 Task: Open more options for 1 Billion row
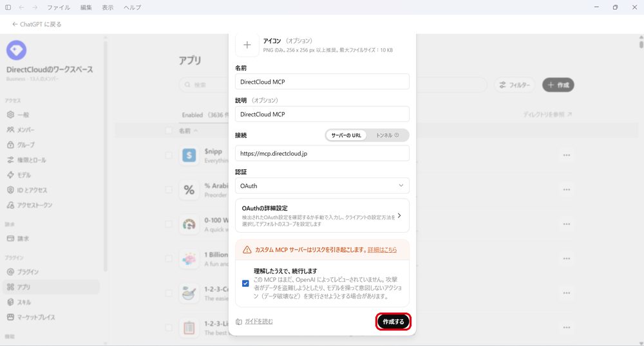tap(567, 259)
